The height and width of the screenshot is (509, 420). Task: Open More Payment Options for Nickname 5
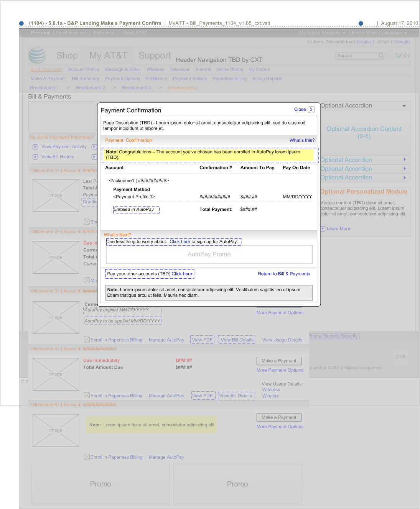[280, 427]
